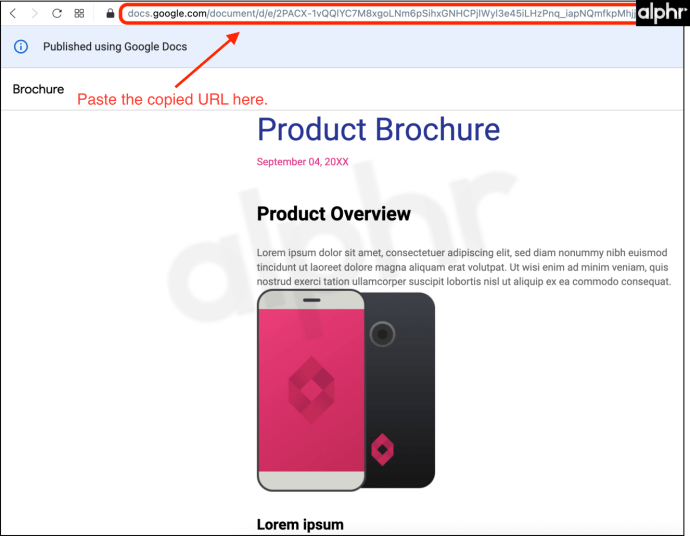Click the pink phone front image
690x536 pixels.
pos(311,390)
